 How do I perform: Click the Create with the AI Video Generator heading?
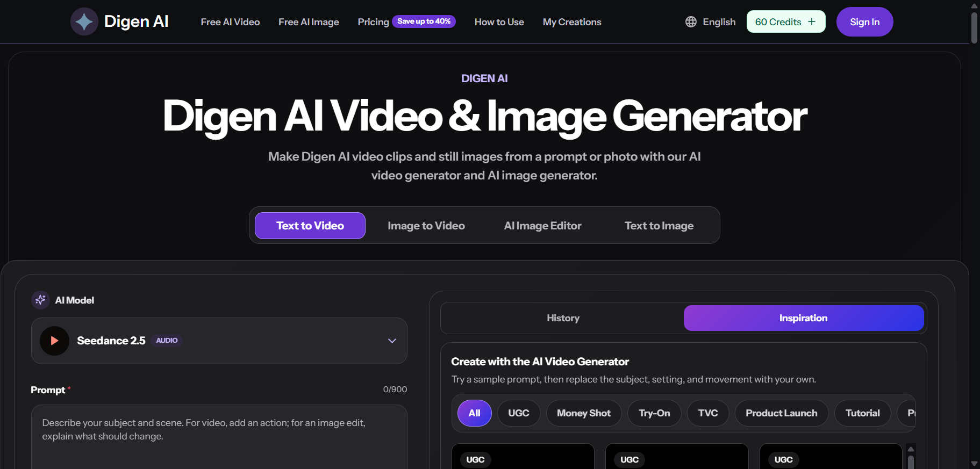[540, 362]
